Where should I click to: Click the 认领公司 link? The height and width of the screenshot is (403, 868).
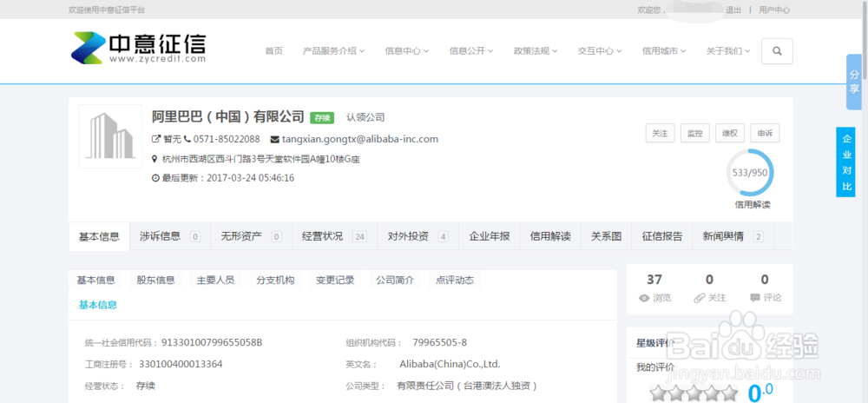point(365,117)
